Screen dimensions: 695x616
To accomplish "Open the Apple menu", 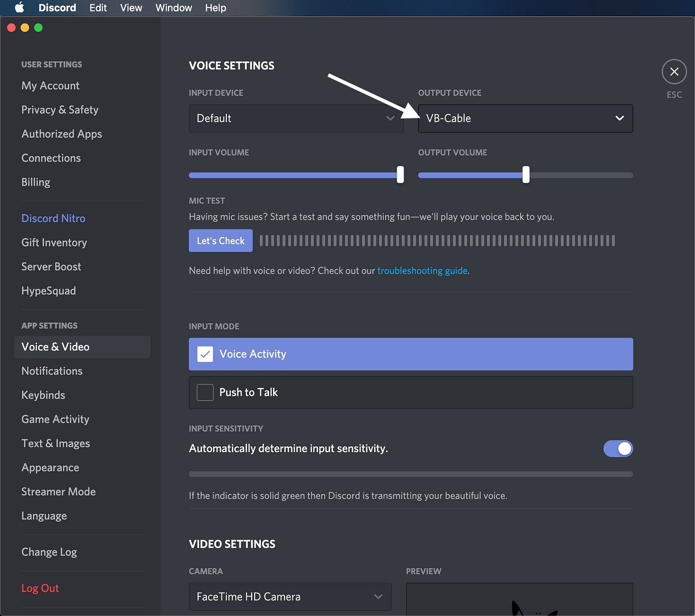I will click(x=19, y=7).
